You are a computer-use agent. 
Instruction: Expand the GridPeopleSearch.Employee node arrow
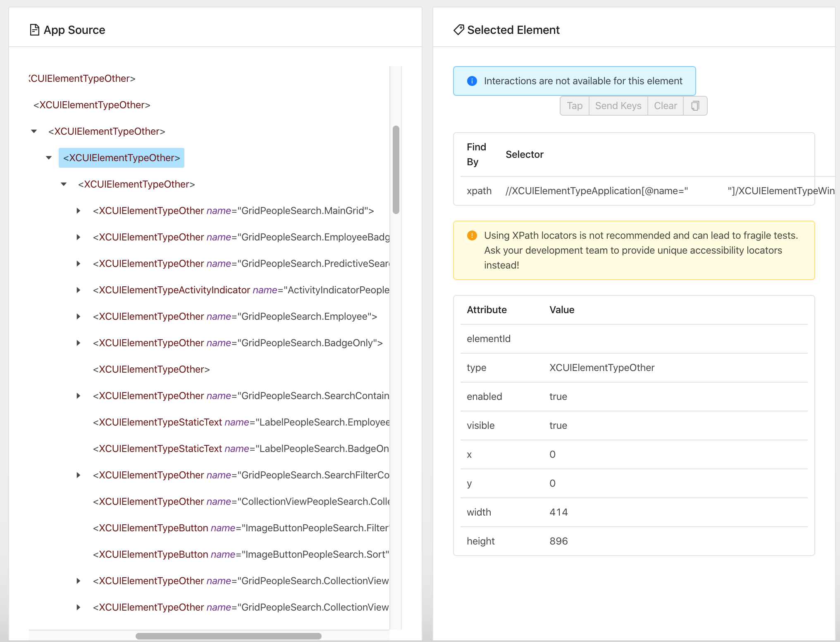click(x=79, y=316)
